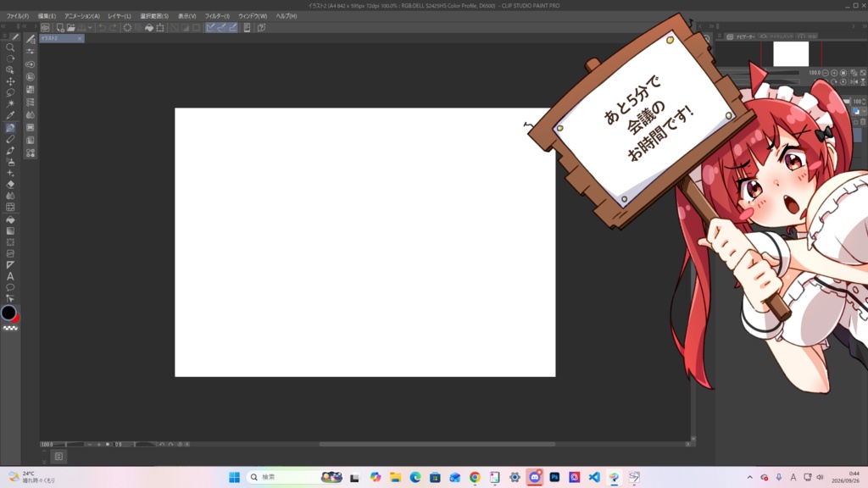Click the red sub color swatch
Image resolution: width=868 pixels, height=488 pixels.
click(x=17, y=319)
